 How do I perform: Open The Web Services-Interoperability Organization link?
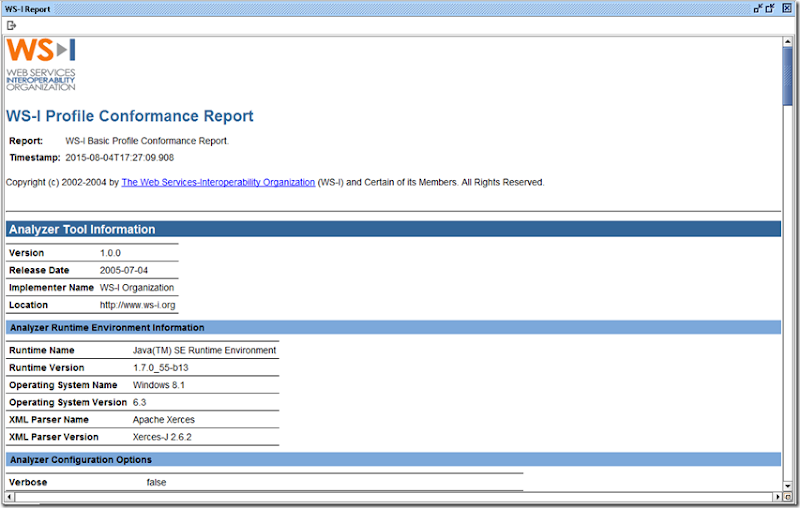pos(218,182)
